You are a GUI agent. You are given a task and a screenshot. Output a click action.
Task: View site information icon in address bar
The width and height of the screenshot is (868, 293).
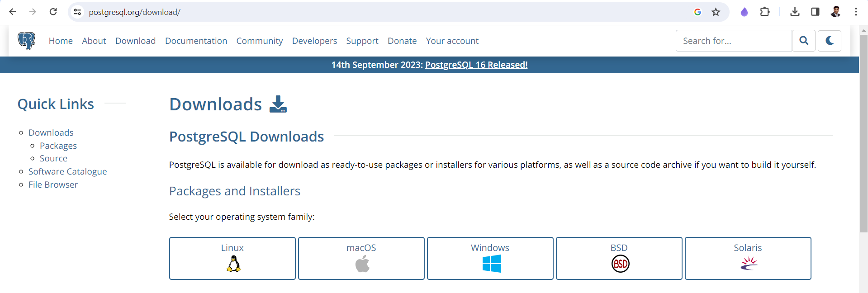click(77, 12)
